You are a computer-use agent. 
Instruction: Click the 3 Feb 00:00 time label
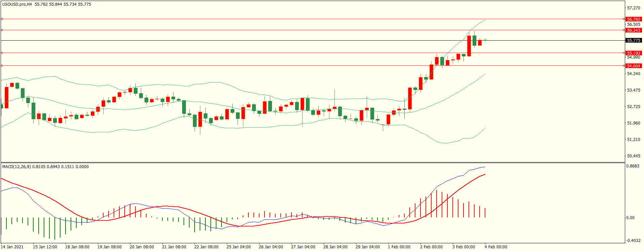[x=464, y=247]
